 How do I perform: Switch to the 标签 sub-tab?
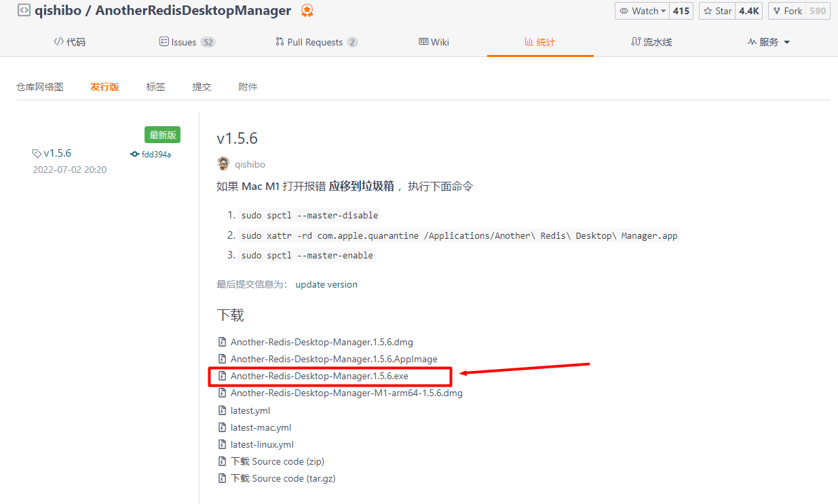tap(155, 87)
